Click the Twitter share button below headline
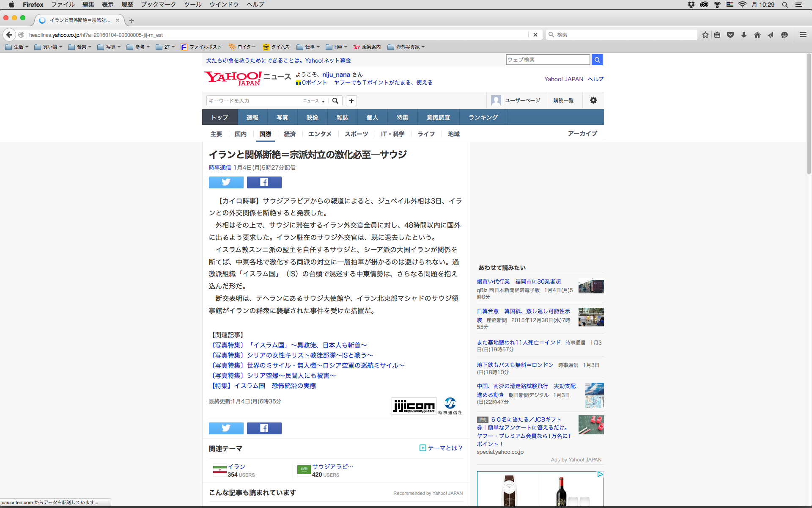This screenshot has width=812, height=508. [226, 182]
